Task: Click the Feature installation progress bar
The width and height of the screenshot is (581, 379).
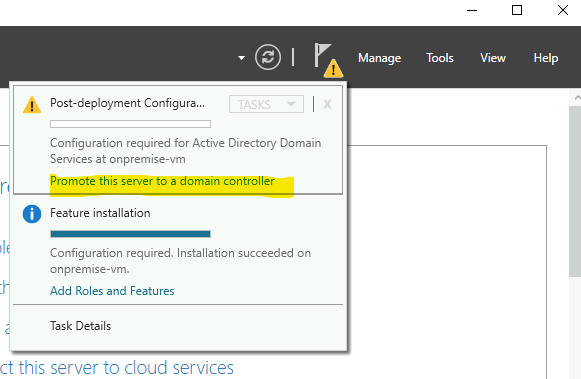Action: [130, 234]
